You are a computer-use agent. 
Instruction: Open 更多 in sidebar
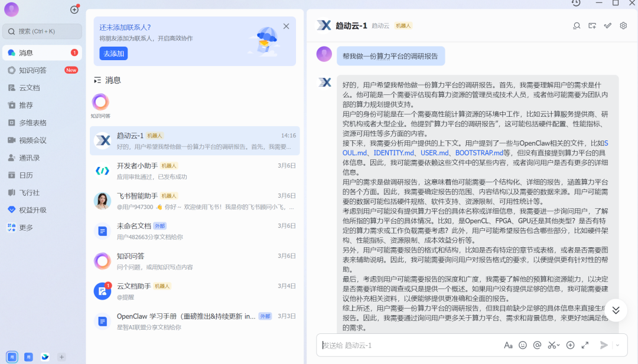pyautogui.click(x=43, y=228)
